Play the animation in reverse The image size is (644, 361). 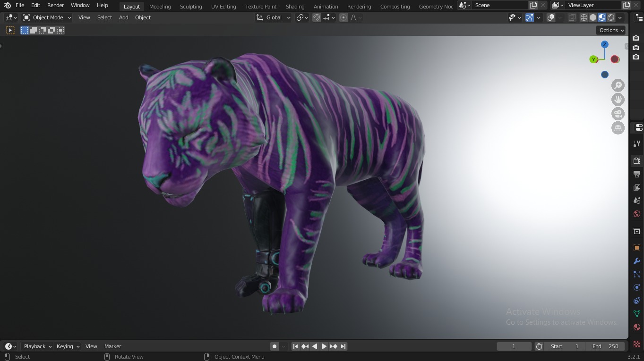315,346
